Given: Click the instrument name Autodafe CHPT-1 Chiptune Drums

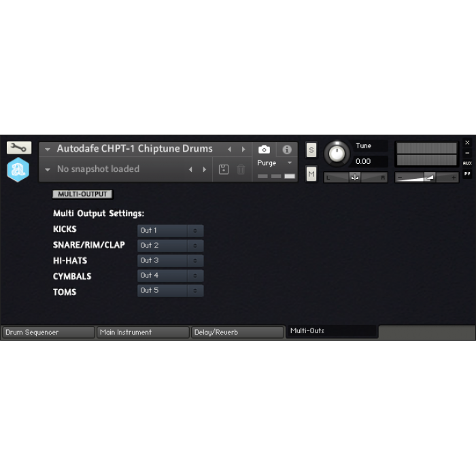Looking at the screenshot, I should (135, 149).
